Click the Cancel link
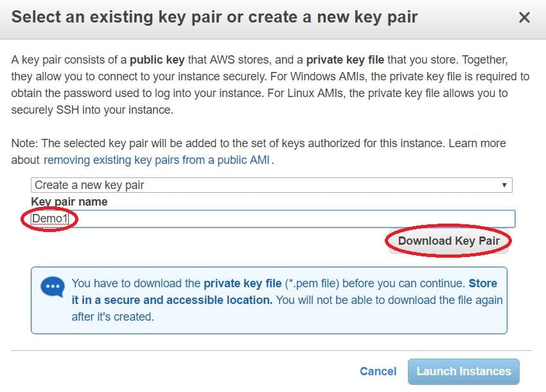Image resolution: width=546 pixels, height=392 pixels. (378, 371)
